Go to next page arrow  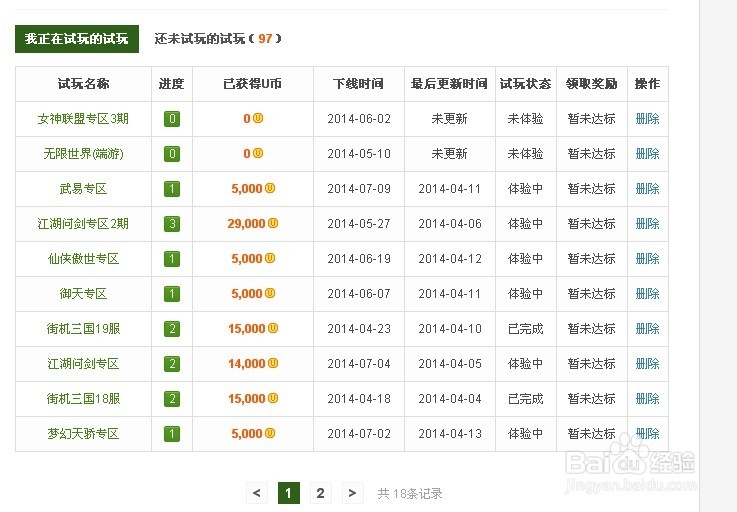coord(353,493)
